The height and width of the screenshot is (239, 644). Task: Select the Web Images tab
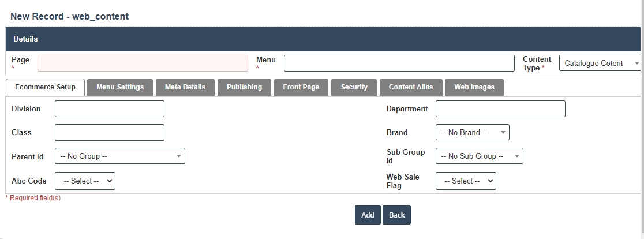(x=474, y=87)
